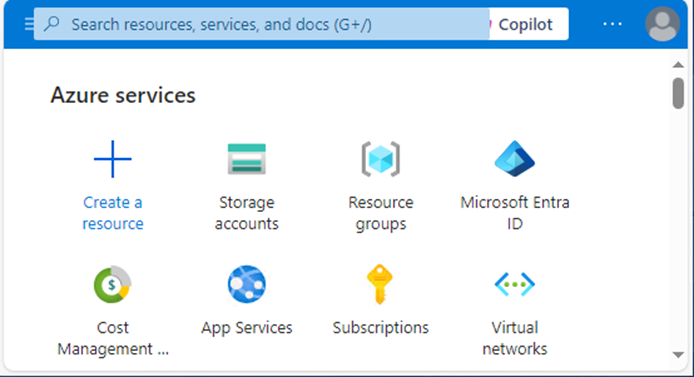Viewport: 694px width, 377px height.
Task: Click the scrollbar up arrow
Action: (x=678, y=65)
